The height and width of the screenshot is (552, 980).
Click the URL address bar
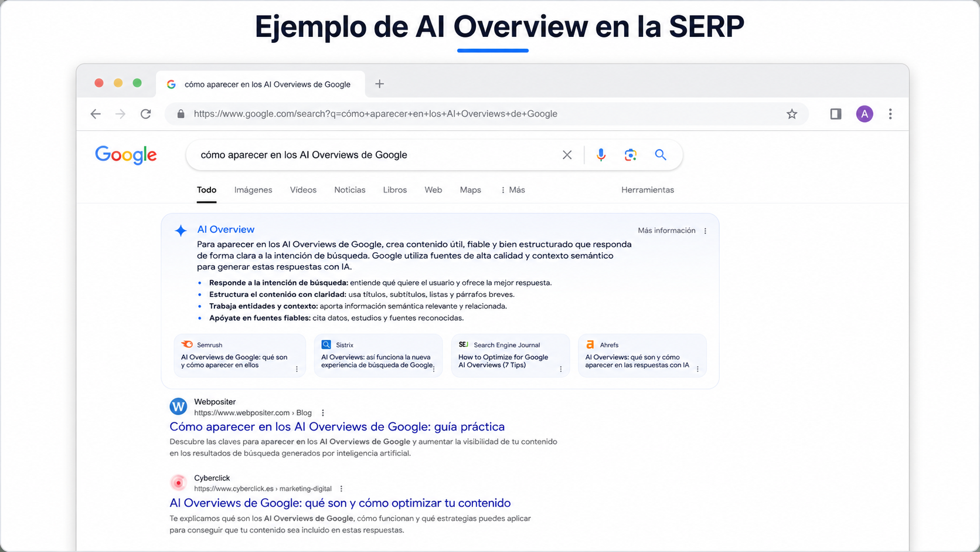(x=486, y=114)
